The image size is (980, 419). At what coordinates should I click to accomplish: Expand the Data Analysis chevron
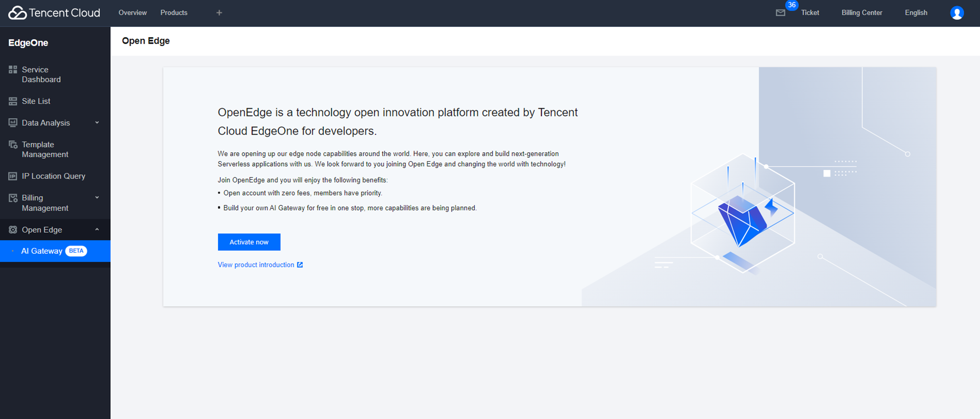point(97,123)
